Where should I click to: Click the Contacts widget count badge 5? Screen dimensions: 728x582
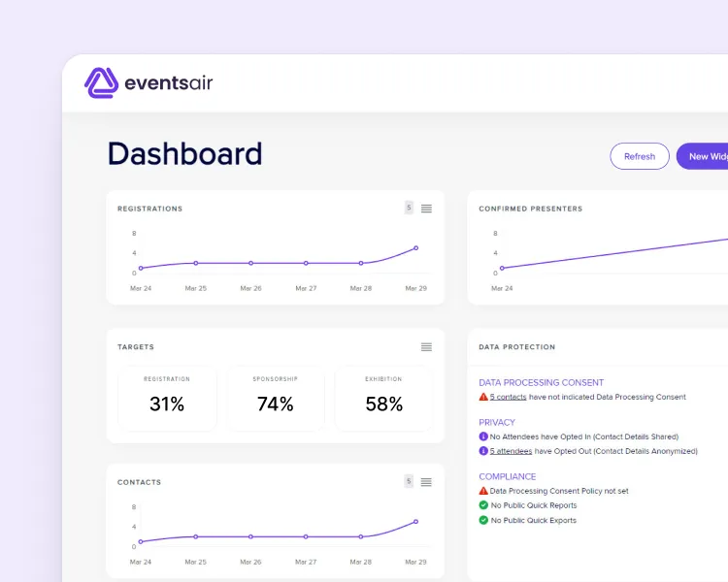[x=409, y=481]
